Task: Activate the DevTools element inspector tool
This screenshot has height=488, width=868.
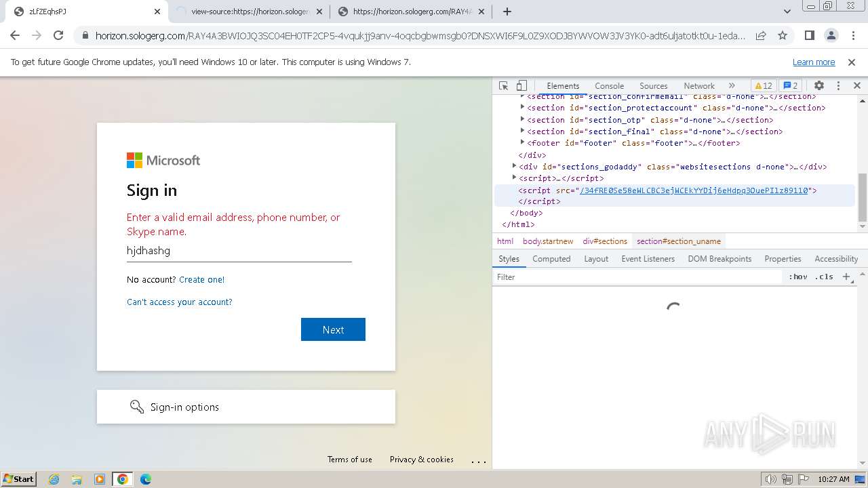Action: point(503,86)
